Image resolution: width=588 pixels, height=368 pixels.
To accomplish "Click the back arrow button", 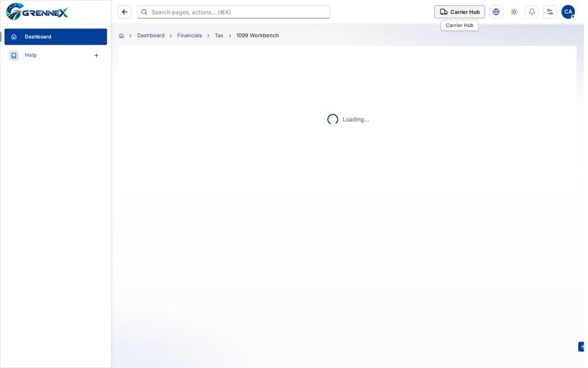I will coord(124,12).
